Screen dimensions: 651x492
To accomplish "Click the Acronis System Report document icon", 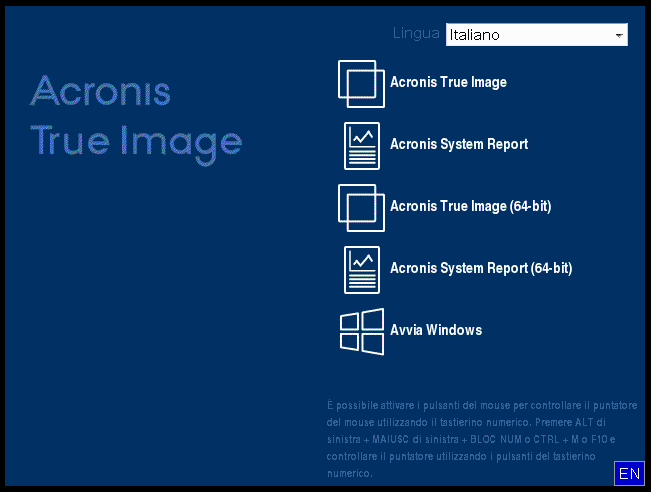I will point(362,145).
